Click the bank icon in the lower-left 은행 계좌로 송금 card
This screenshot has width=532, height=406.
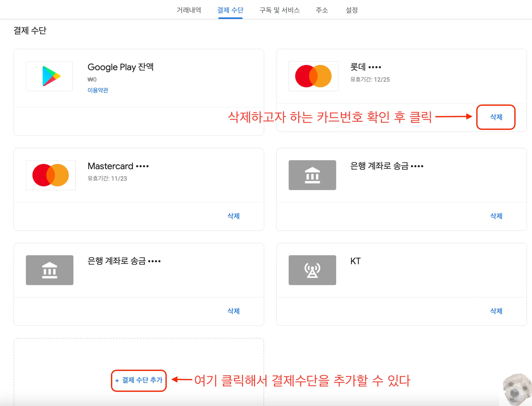tap(49, 270)
